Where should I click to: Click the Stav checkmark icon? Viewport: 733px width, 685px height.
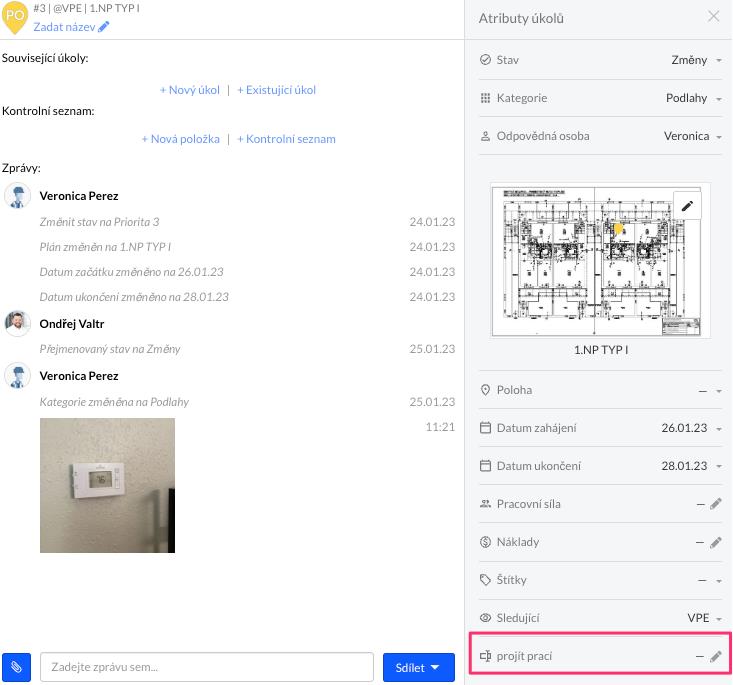(485, 60)
